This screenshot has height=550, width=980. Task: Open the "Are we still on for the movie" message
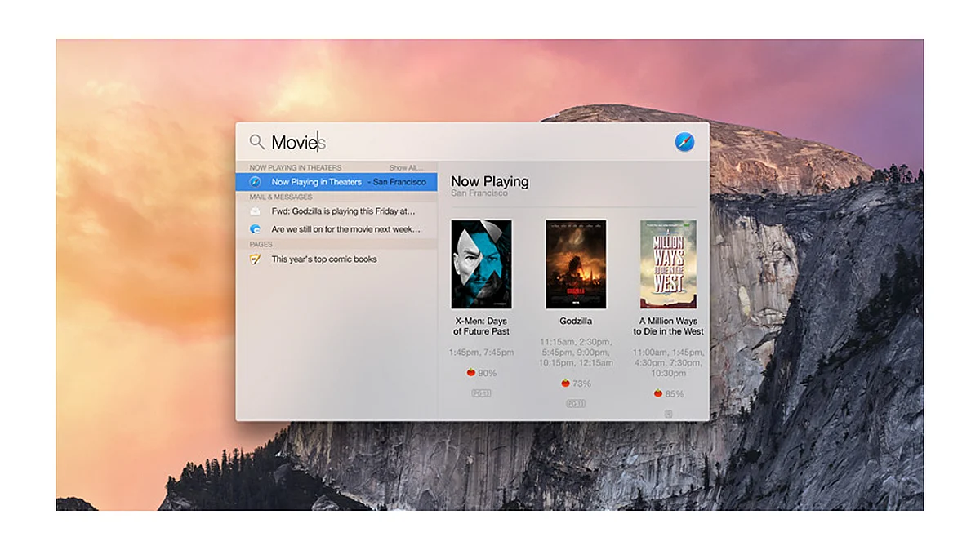coord(336,229)
